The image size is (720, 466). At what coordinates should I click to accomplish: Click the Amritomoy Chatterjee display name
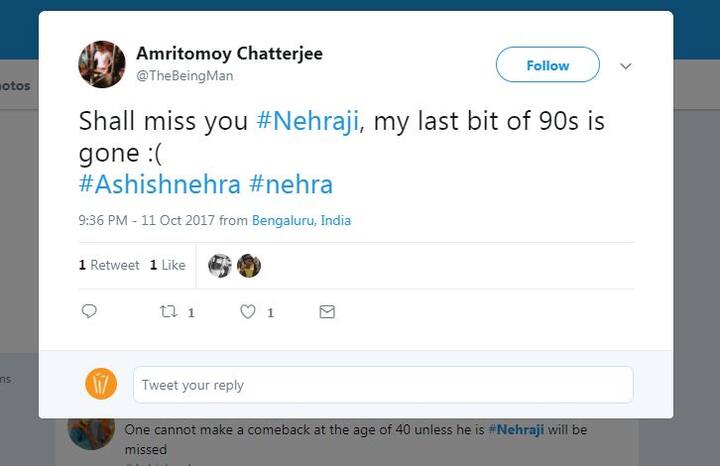point(230,53)
